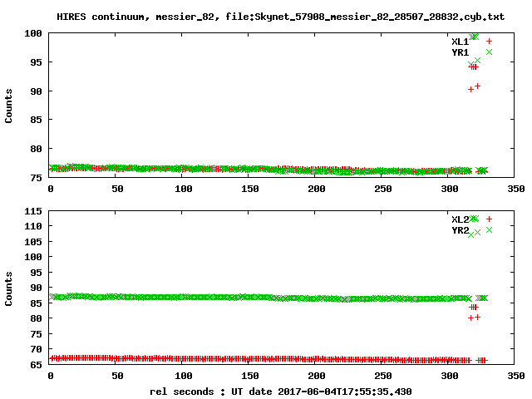Select the YR1 legend label
The width and height of the screenshot is (532, 399).
point(460,52)
